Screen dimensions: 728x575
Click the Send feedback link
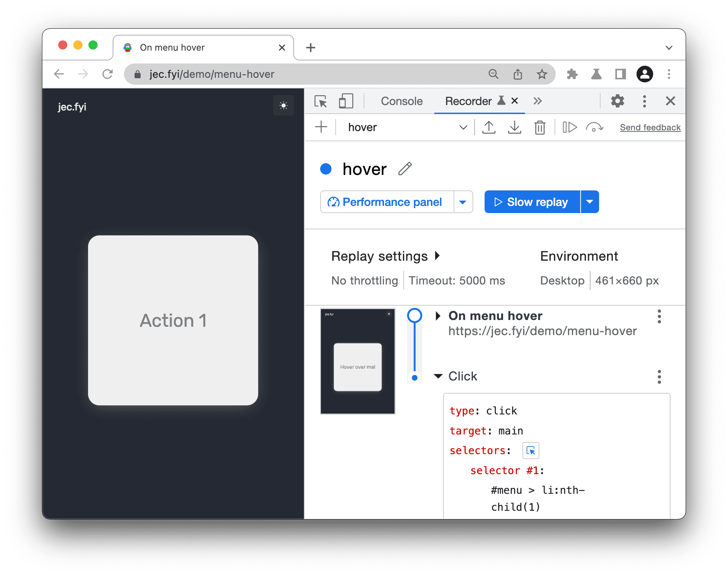point(648,128)
